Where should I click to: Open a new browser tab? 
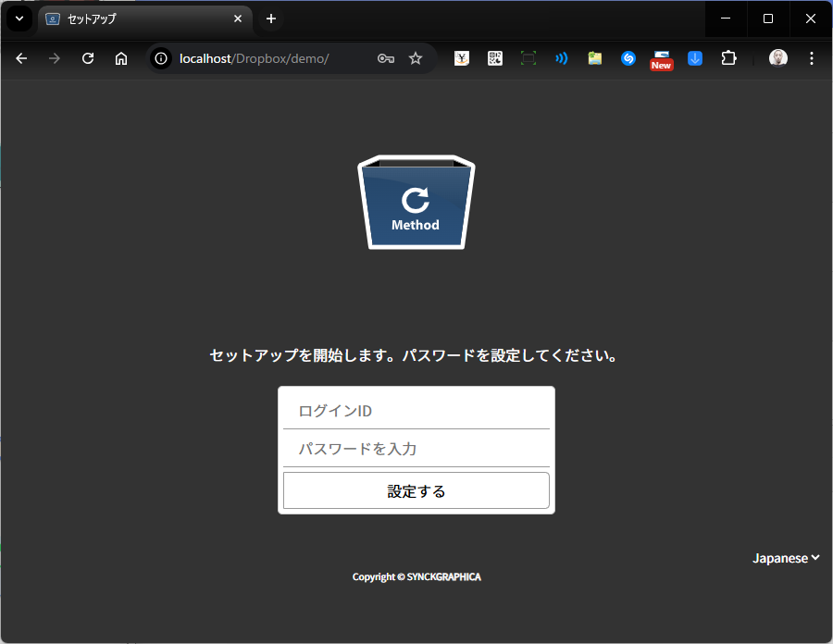tap(271, 19)
